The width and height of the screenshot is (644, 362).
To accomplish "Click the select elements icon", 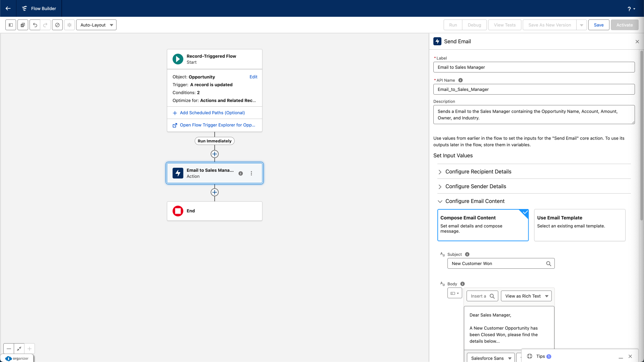I will point(23,25).
